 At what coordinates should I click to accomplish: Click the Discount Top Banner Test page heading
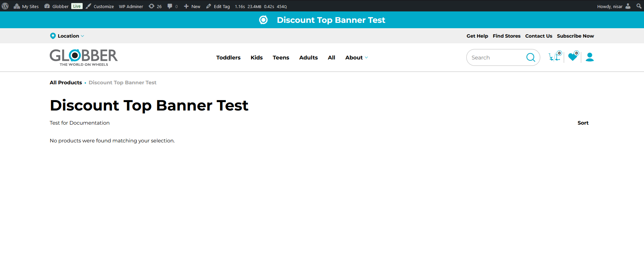pyautogui.click(x=149, y=105)
